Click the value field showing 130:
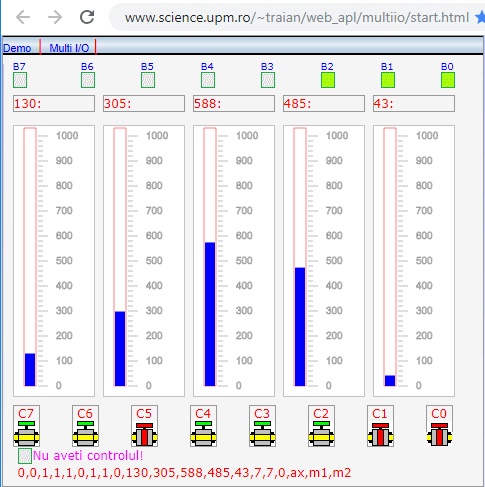 coord(54,104)
